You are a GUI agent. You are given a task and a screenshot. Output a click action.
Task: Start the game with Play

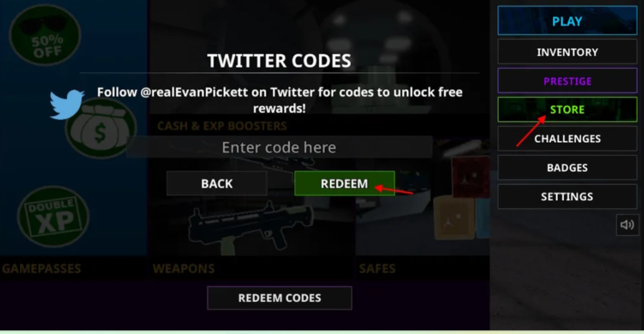pyautogui.click(x=567, y=21)
